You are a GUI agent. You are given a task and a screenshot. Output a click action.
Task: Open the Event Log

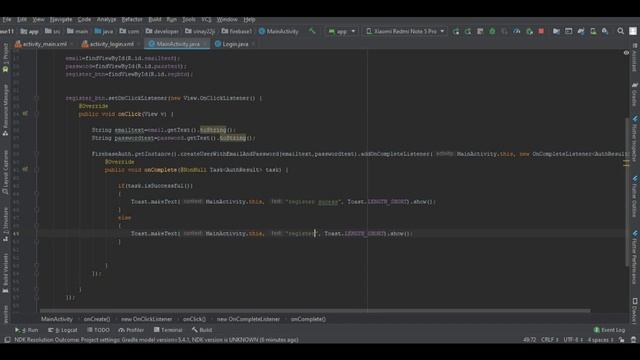609,330
